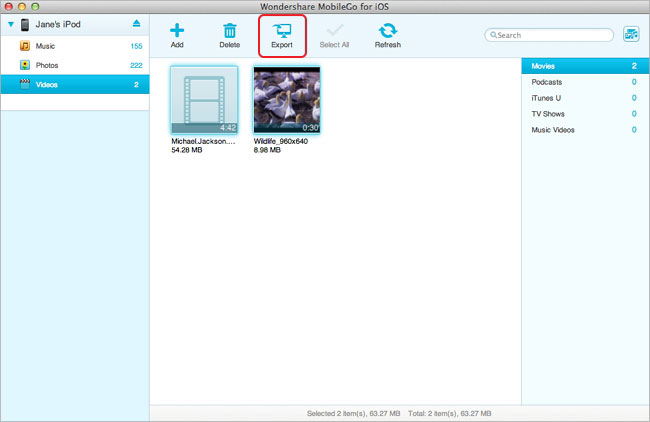
Task: Click the Wildlife_960x640 file name
Action: [281, 141]
